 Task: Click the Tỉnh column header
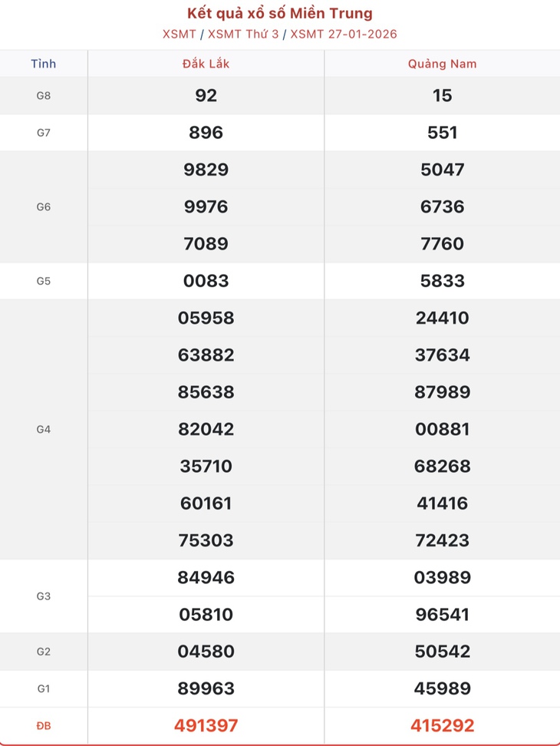point(43,64)
